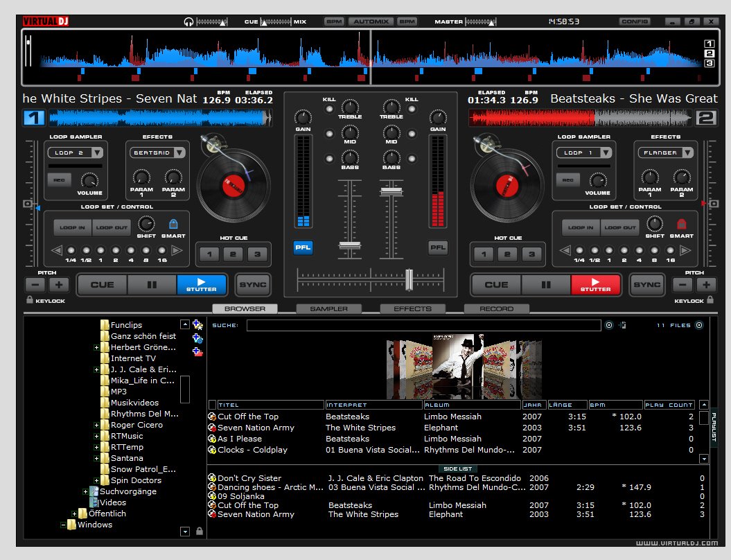Click the search options circle icon
This screenshot has height=560, width=731.
[609, 325]
